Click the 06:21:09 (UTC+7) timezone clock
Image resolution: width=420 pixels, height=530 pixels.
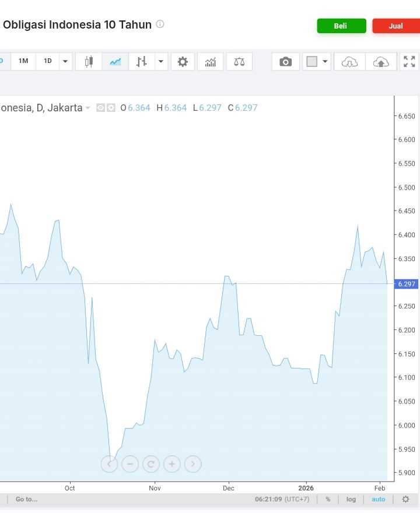(x=282, y=499)
